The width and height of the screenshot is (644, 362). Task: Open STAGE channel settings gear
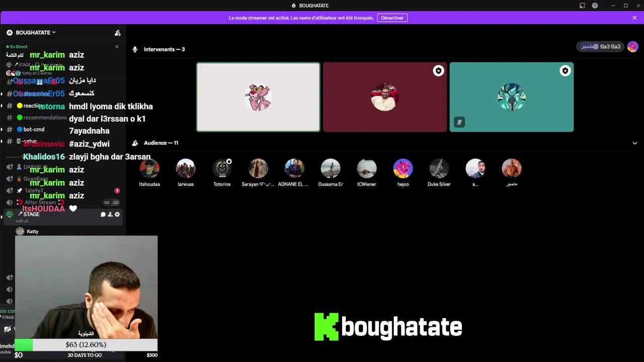[117, 215]
